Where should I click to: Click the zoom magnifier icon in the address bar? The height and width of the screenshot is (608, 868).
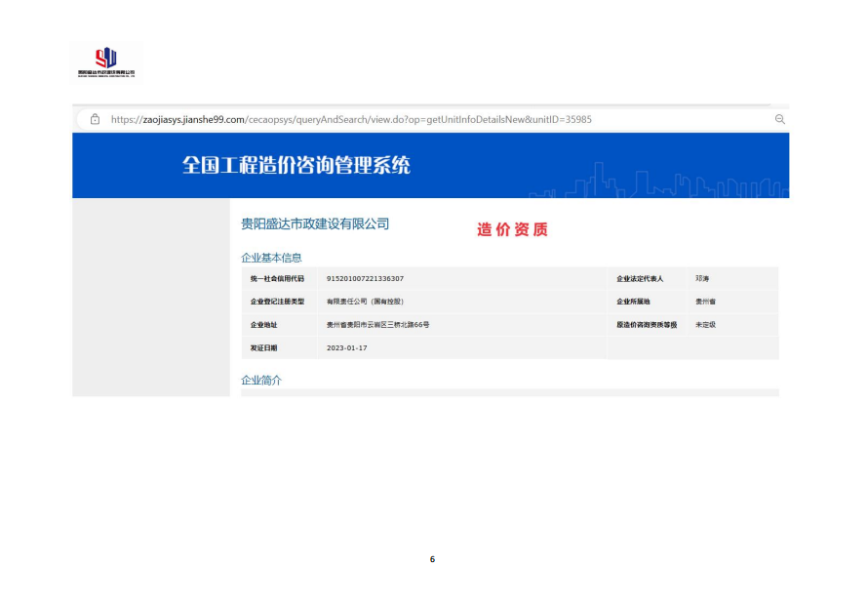pos(779,119)
